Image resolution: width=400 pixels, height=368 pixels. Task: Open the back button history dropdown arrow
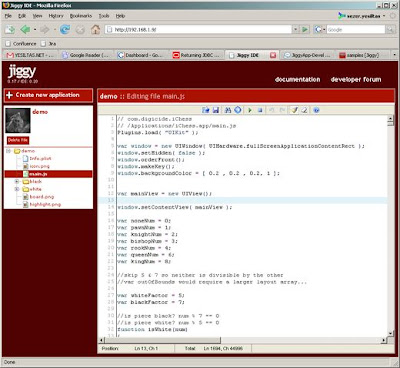[35, 30]
